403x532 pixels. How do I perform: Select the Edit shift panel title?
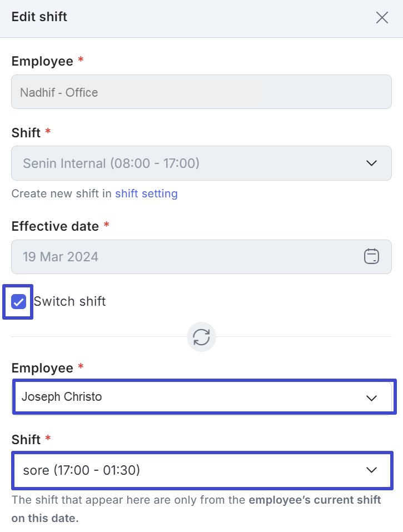(39, 17)
